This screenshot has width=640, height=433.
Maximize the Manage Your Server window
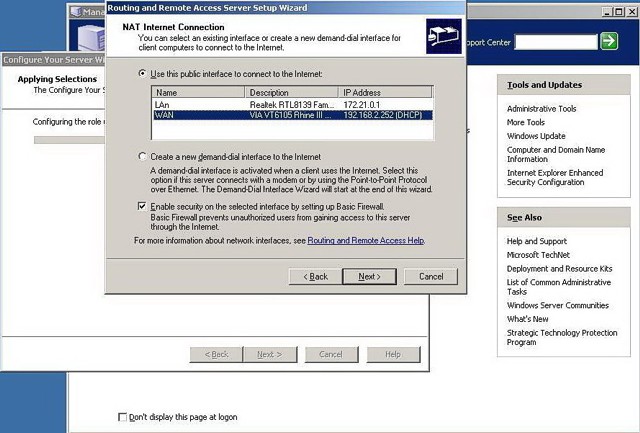[x=619, y=12]
